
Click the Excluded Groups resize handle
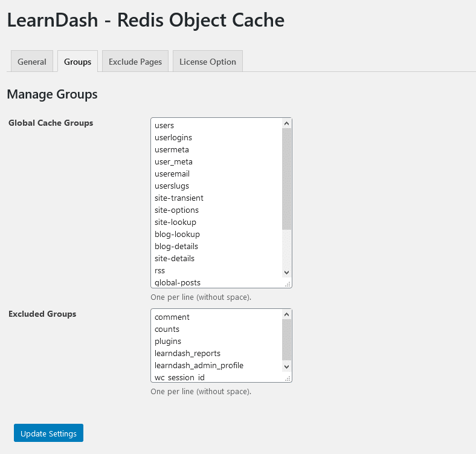click(288, 378)
